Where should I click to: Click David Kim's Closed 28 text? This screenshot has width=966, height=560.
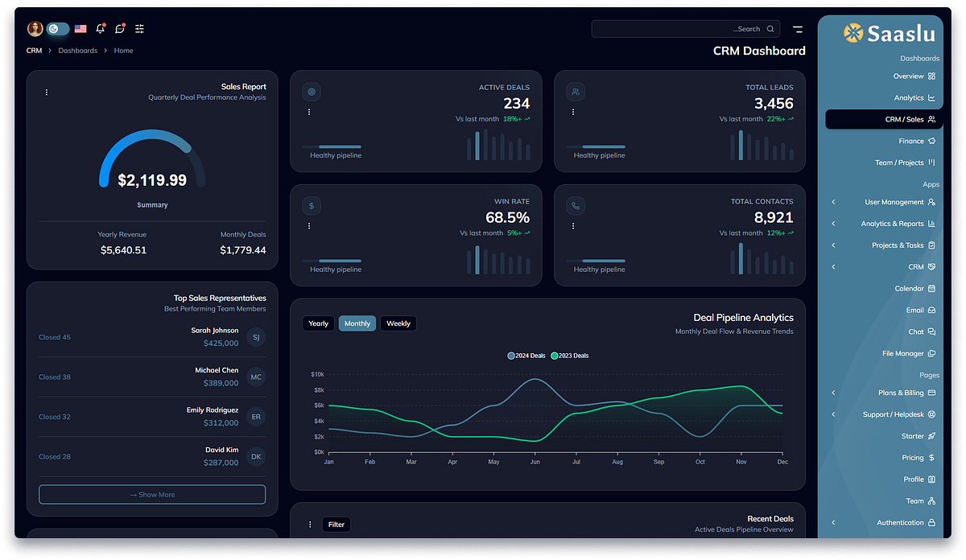click(55, 457)
